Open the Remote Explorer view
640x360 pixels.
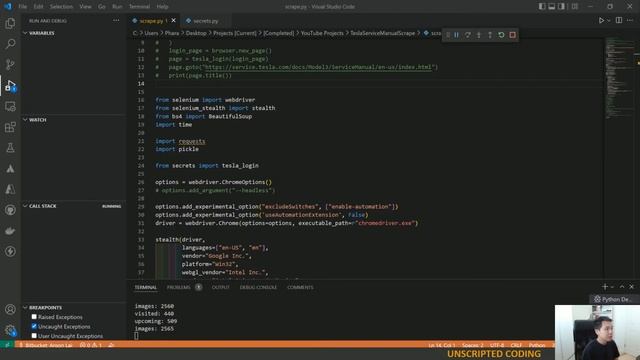pyautogui.click(x=10, y=107)
